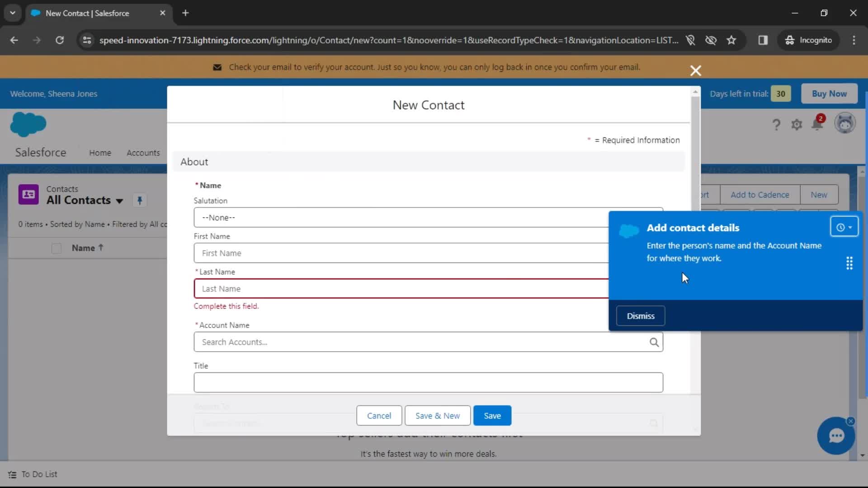Open the user avatar profile menu
Image resolution: width=868 pixels, height=488 pixels.
[844, 123]
